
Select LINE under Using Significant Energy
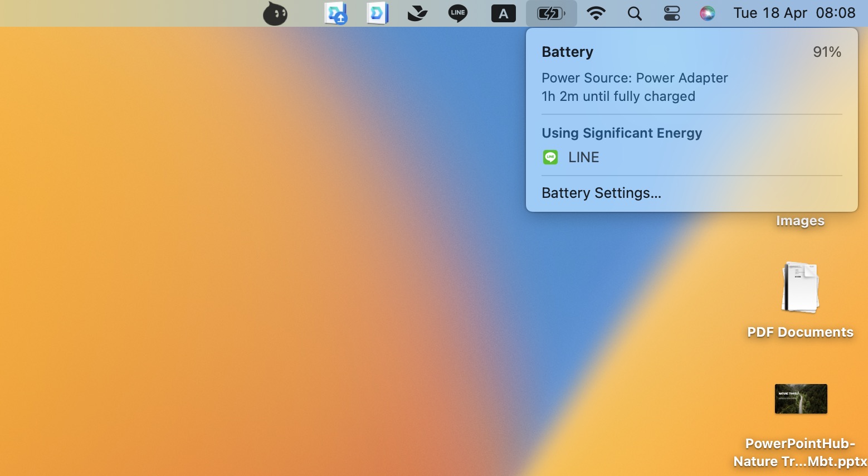[x=583, y=158]
